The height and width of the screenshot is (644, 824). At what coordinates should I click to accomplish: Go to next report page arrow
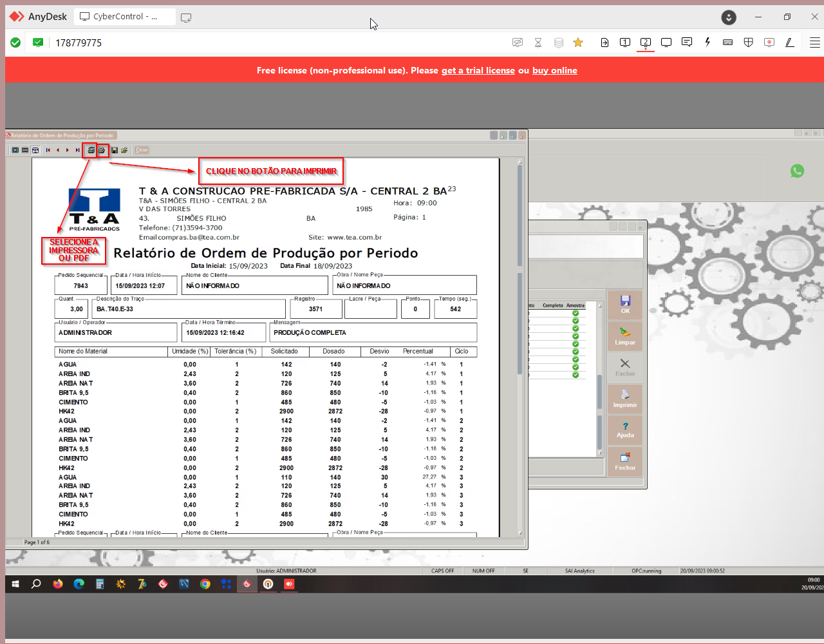tap(68, 150)
